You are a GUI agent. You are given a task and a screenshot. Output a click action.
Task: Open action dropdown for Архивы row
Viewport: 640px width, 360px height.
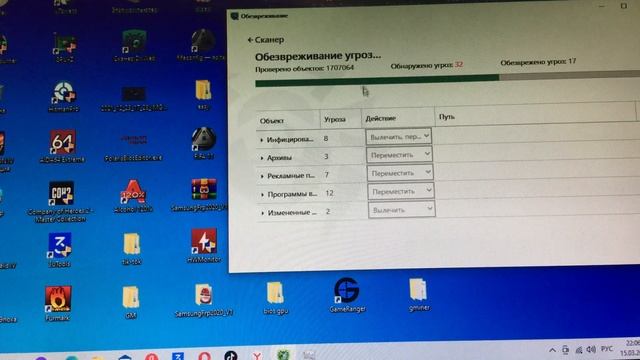click(399, 155)
